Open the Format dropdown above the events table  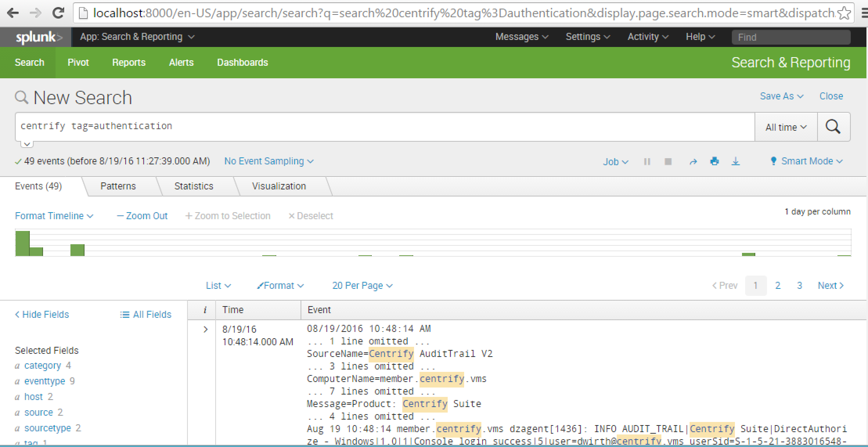point(280,286)
